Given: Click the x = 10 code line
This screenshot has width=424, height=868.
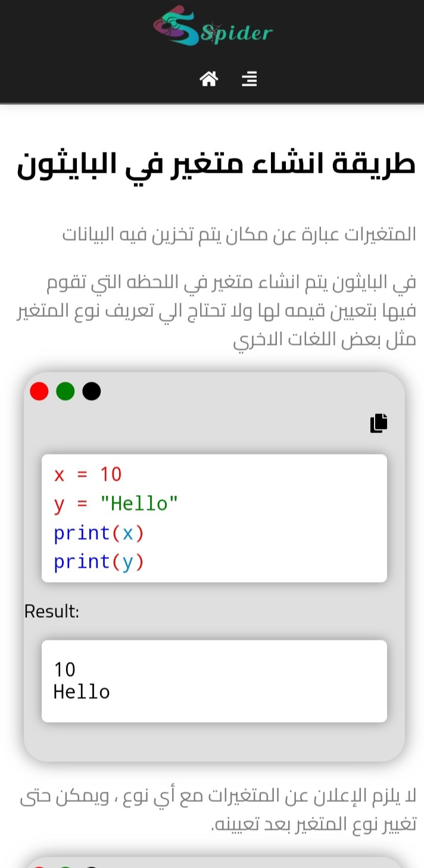Looking at the screenshot, I should click(88, 474).
